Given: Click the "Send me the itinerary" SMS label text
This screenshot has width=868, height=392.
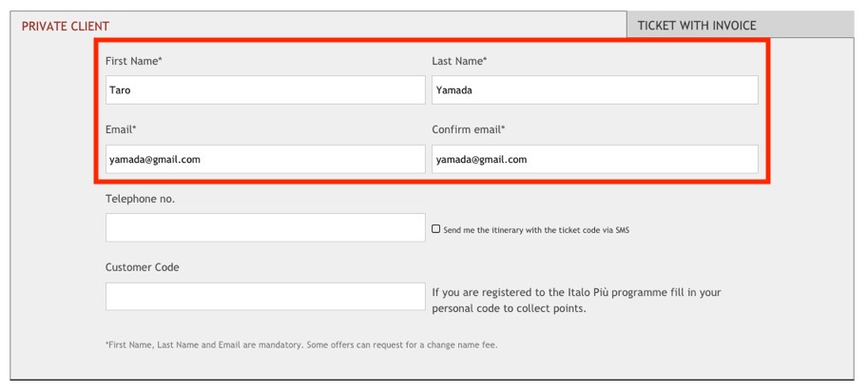Looking at the screenshot, I should coord(536,230).
